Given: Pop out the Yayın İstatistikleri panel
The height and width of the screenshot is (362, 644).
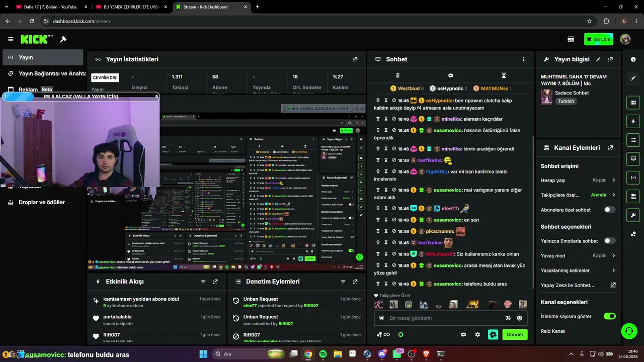Looking at the screenshot, I should coord(355,59).
